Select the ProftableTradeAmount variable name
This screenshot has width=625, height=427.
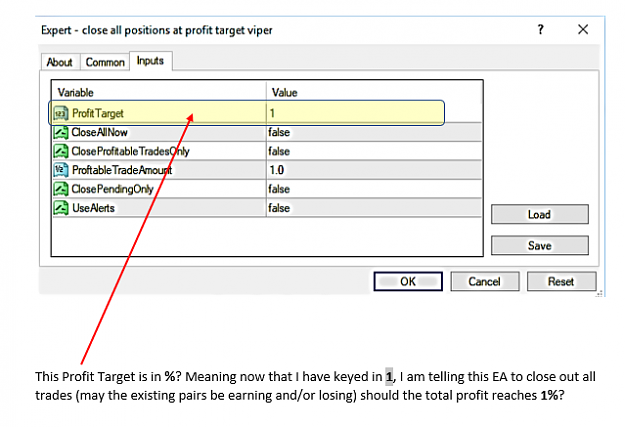pyautogui.click(x=122, y=170)
